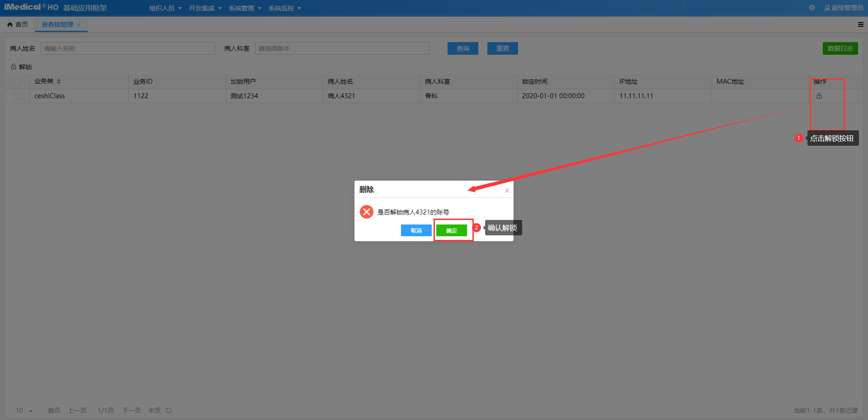Image resolution: width=868 pixels, height=420 pixels.
Task: Open the 系统管理 menu
Action: [245, 8]
